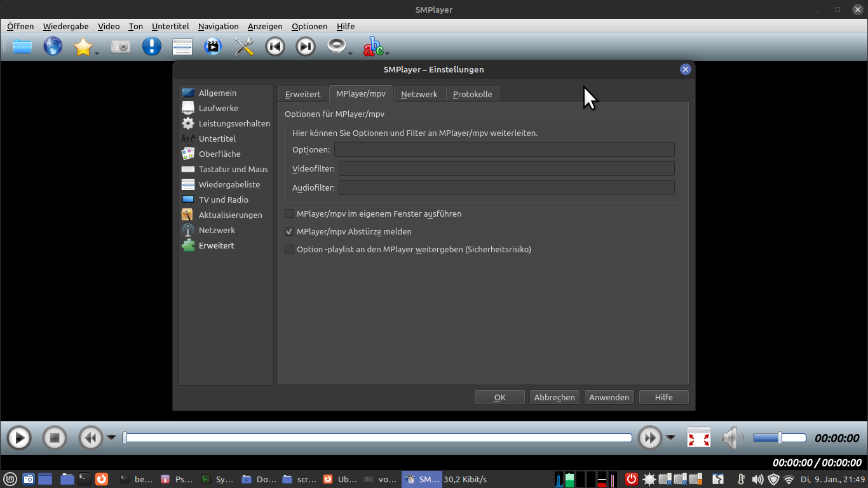868x488 pixels.
Task: Click the abc subtitles toolbar icon
Action: (373, 46)
